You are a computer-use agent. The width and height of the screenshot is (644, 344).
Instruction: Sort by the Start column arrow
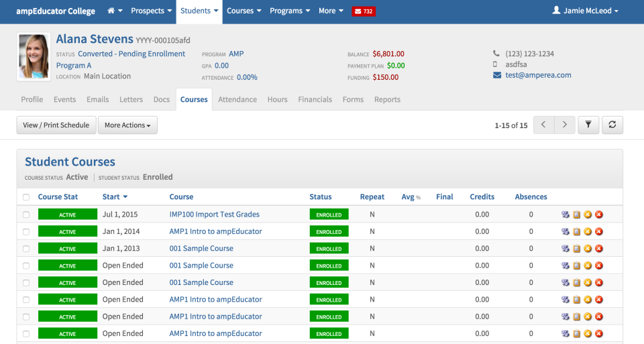point(125,197)
